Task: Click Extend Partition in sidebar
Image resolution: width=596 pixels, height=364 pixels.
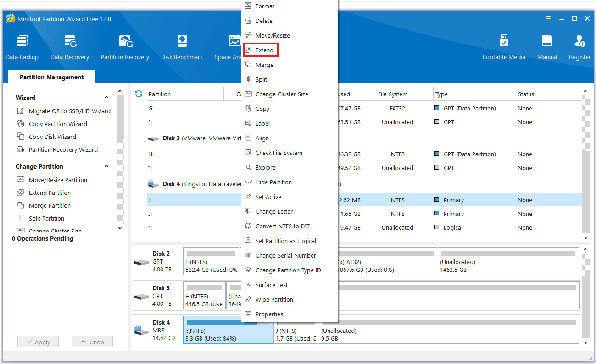Action: [44, 193]
